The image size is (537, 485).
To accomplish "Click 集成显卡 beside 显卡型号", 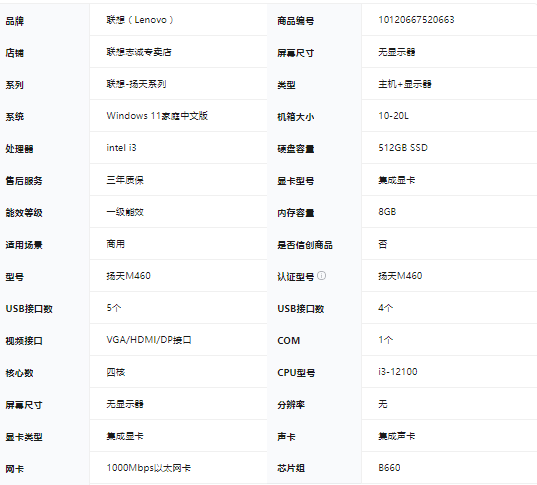I will [397, 180].
